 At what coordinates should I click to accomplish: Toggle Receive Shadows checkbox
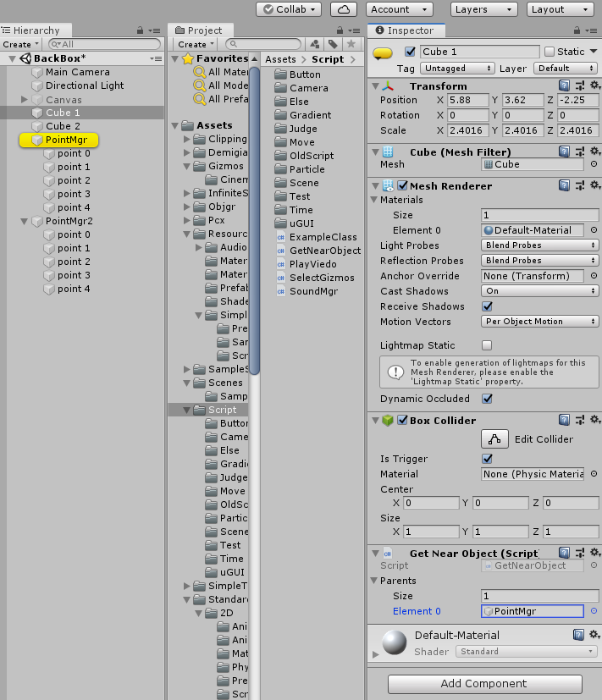[487, 306]
